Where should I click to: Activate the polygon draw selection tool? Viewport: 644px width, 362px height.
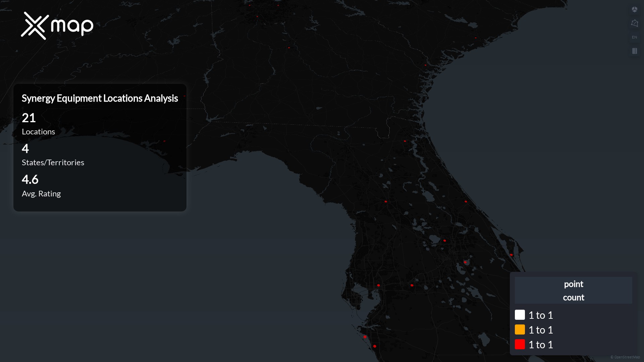[634, 23]
